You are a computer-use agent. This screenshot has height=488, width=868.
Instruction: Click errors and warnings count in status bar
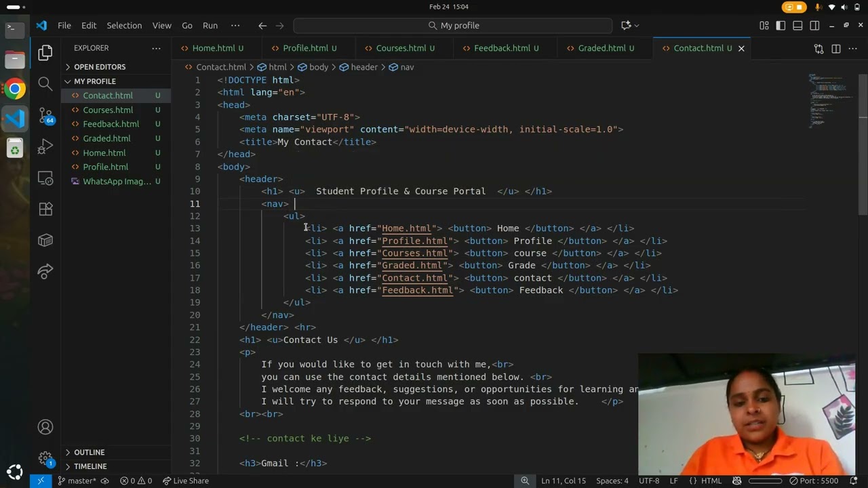[136, 481]
